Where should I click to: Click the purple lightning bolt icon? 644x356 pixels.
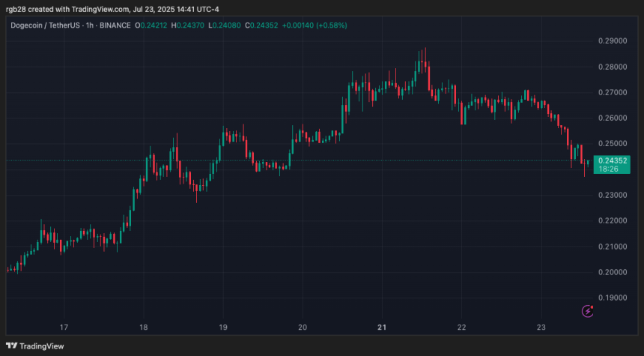click(588, 311)
